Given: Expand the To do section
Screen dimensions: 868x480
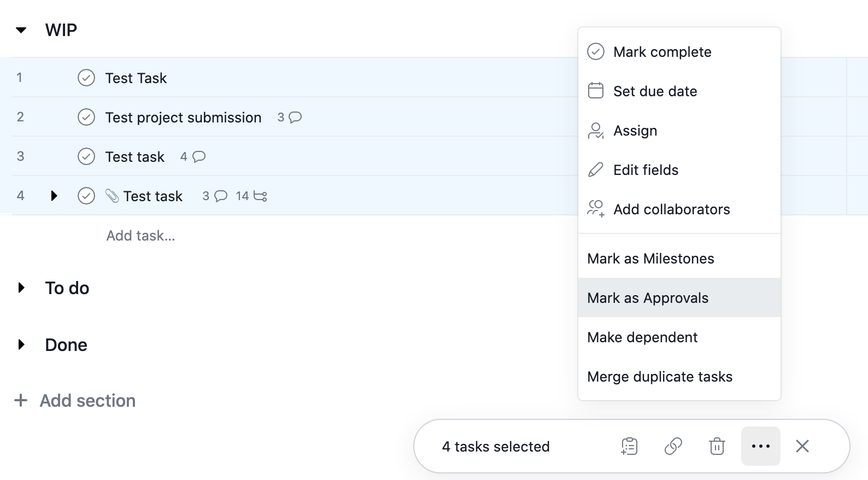Looking at the screenshot, I should coord(21,288).
